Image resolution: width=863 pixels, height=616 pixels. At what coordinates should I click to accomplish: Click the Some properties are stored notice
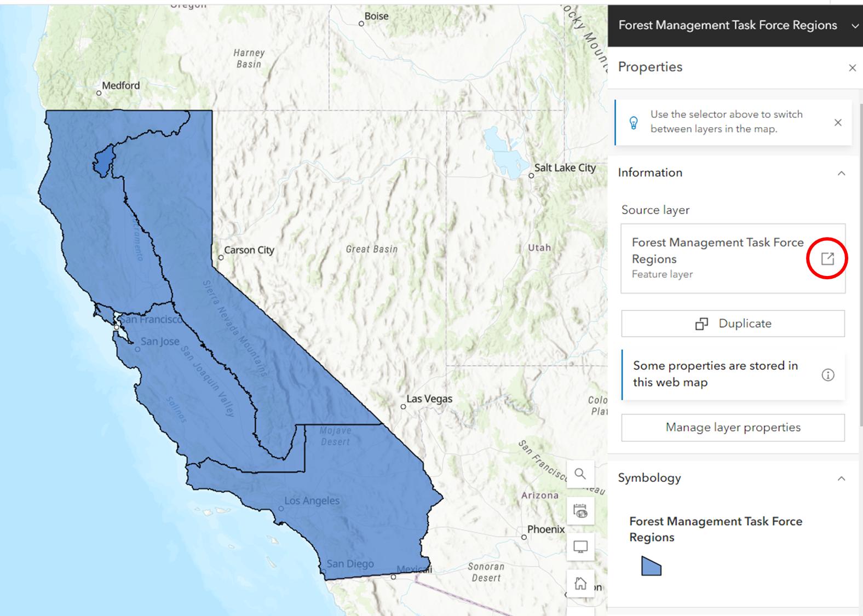[733, 375]
